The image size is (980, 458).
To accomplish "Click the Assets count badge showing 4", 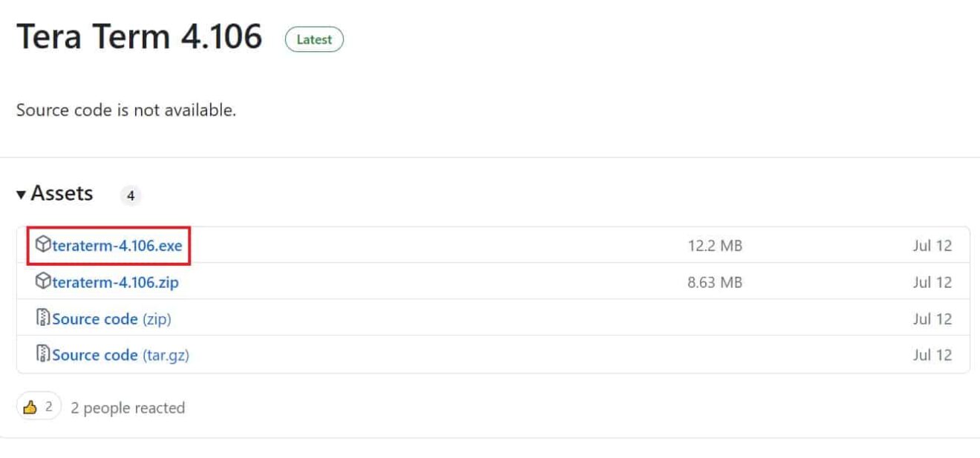I will coord(131,196).
